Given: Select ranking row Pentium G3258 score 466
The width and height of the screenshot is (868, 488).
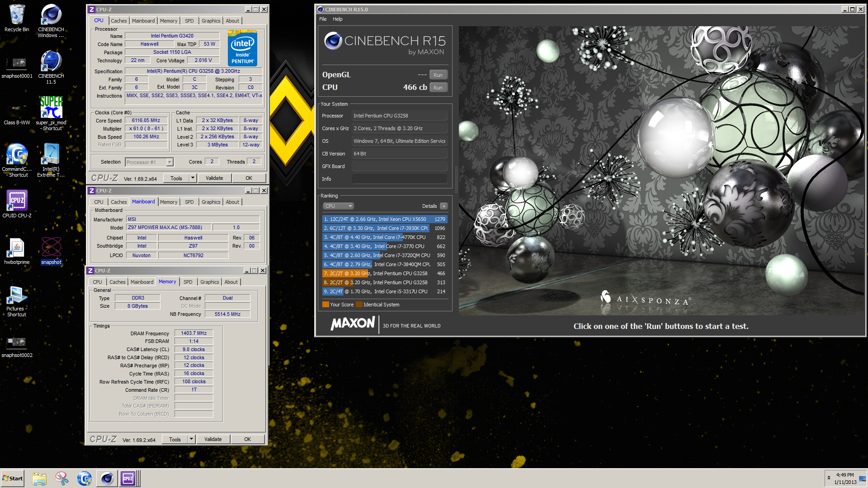Looking at the screenshot, I should click(385, 273).
